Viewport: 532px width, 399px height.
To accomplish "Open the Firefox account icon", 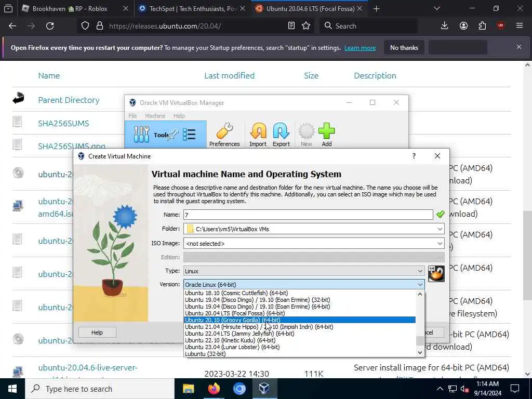I will (x=463, y=26).
